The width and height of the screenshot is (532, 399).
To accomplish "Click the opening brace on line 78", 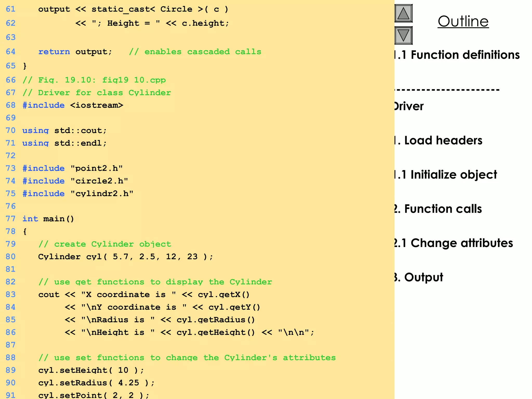I will (25, 231).
